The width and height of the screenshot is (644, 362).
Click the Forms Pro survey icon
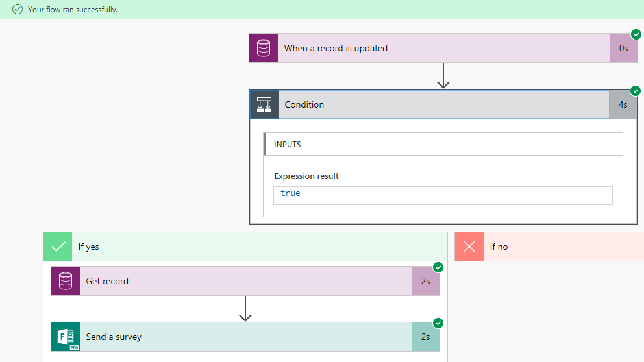[66, 337]
